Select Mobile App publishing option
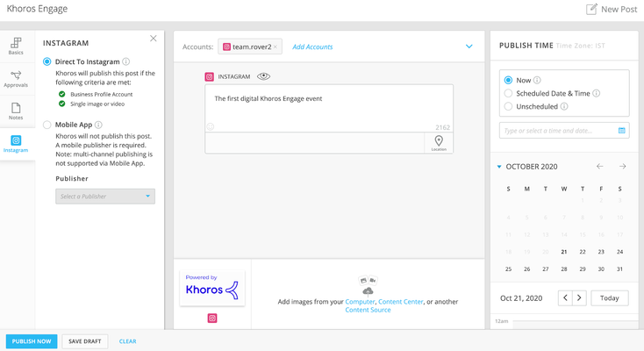Screen dimensions: 644x351 click(x=47, y=125)
